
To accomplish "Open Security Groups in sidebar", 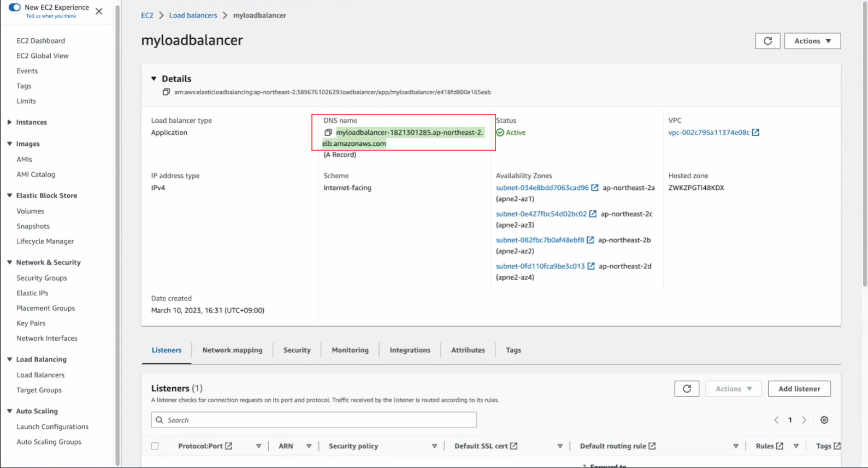I will pyautogui.click(x=42, y=278).
